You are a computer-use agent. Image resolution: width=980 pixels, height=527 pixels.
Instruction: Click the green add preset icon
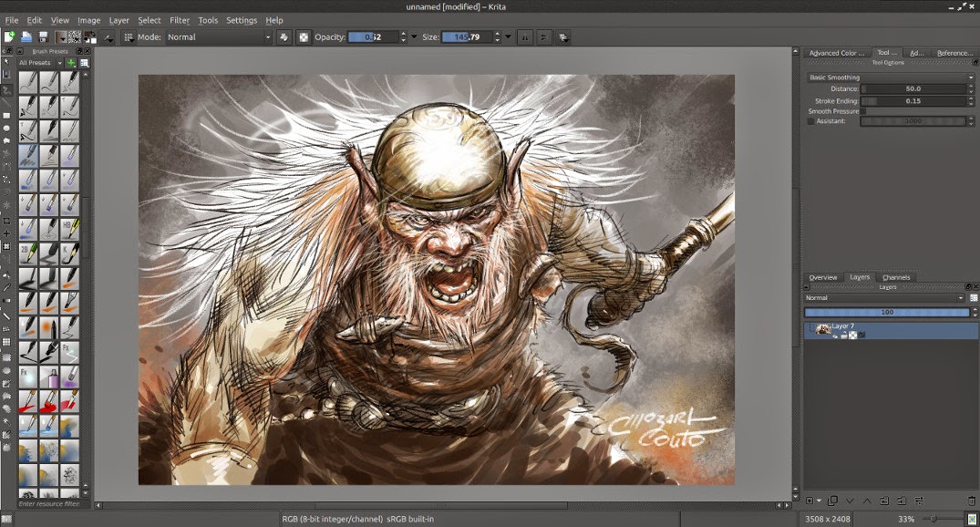[x=71, y=63]
